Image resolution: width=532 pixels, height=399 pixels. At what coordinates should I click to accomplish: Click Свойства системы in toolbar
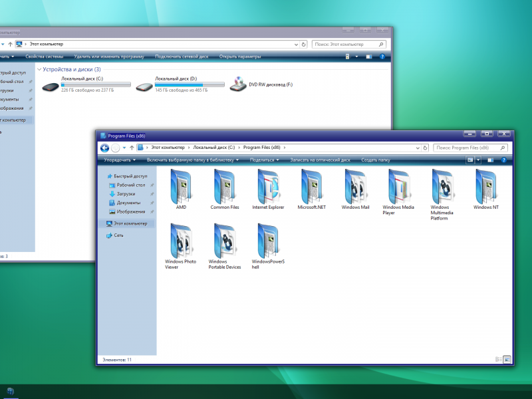pyautogui.click(x=45, y=57)
